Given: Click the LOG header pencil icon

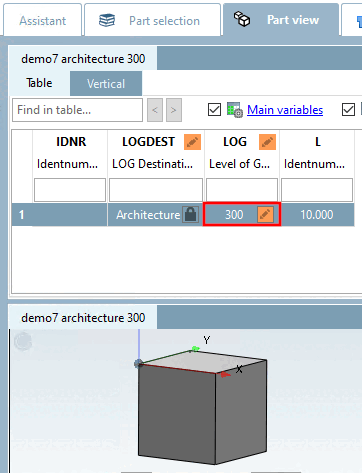Looking at the screenshot, I should 268,142.
